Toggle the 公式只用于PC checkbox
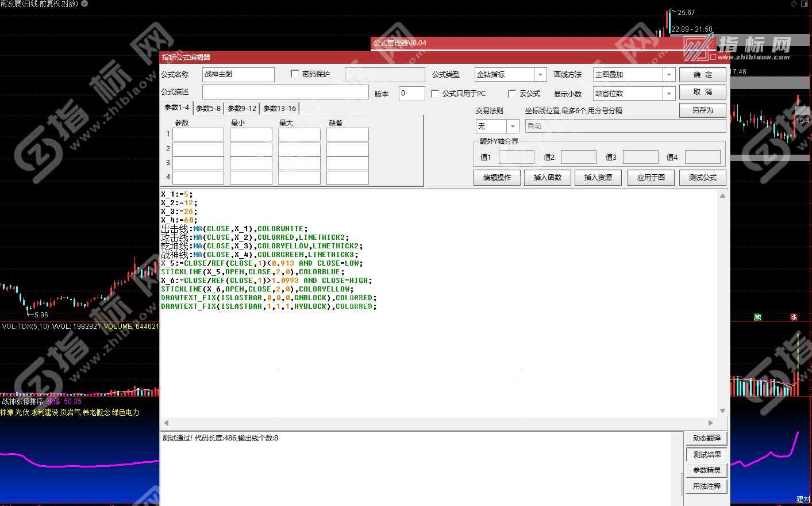 coord(435,94)
